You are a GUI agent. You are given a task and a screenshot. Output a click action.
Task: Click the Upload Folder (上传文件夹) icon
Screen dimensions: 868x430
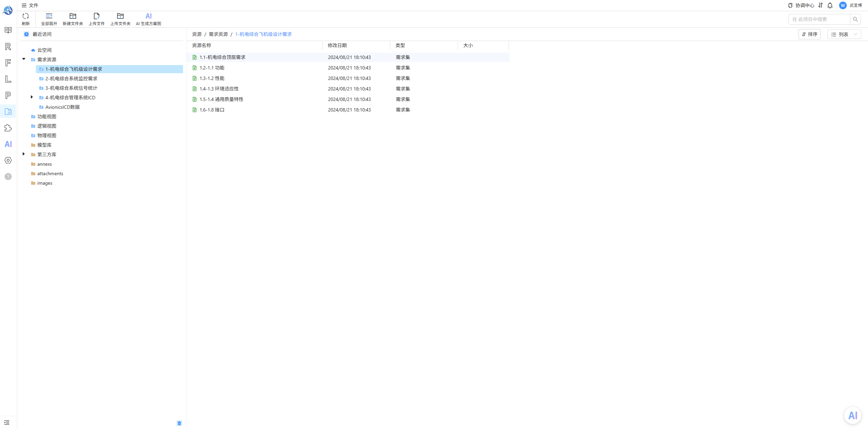coord(120,16)
